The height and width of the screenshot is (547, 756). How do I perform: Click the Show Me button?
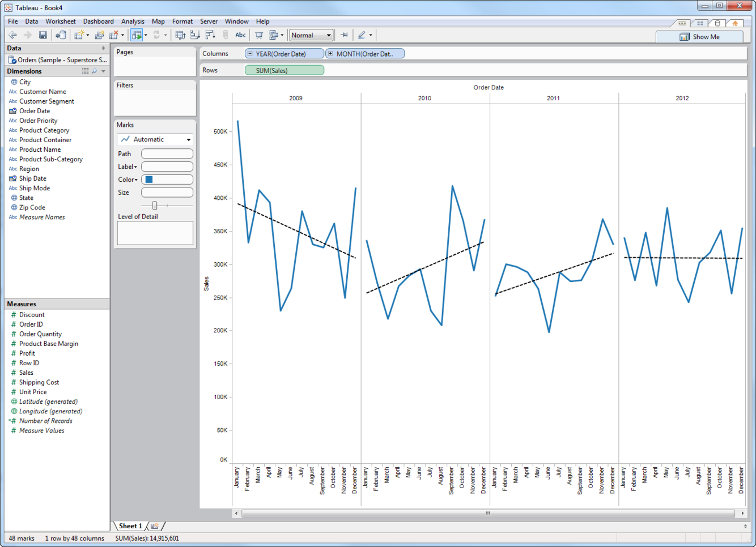tap(699, 37)
